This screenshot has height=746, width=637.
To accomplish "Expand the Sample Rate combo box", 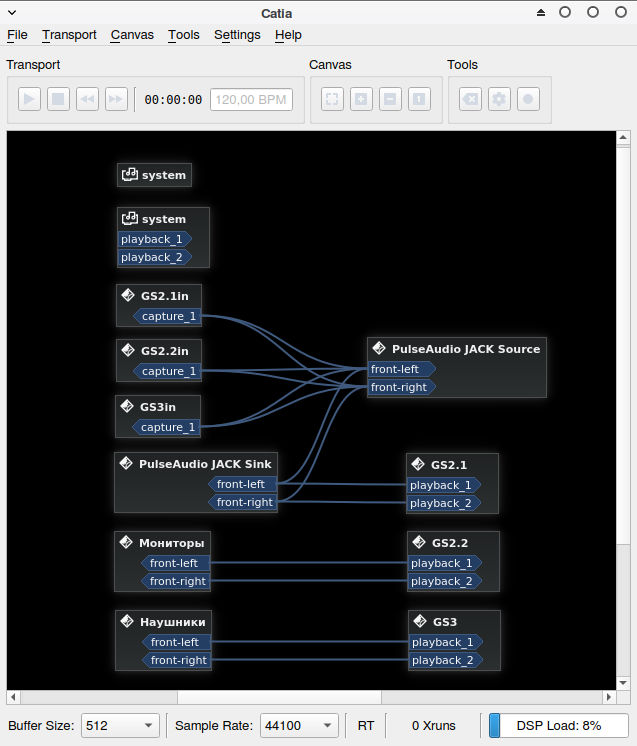I will point(299,726).
